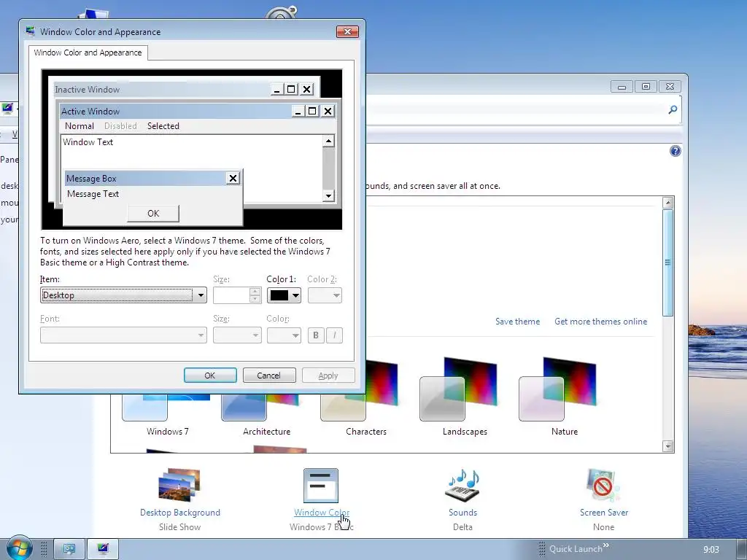The height and width of the screenshot is (560, 747).
Task: Open the Color 1 swatch dropdown
Action: [284, 295]
